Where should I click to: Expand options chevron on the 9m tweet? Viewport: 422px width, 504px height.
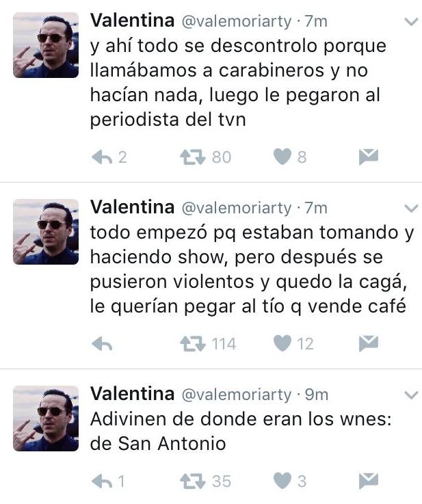[x=411, y=395]
